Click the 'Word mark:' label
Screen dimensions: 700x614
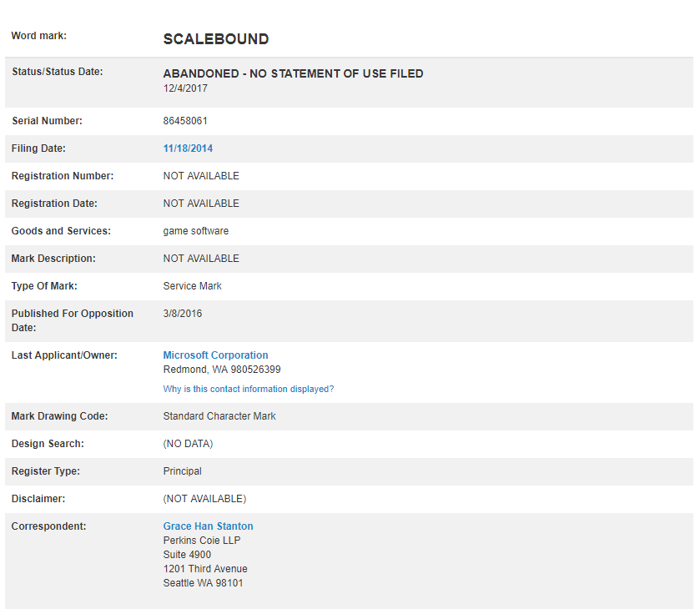[39, 36]
